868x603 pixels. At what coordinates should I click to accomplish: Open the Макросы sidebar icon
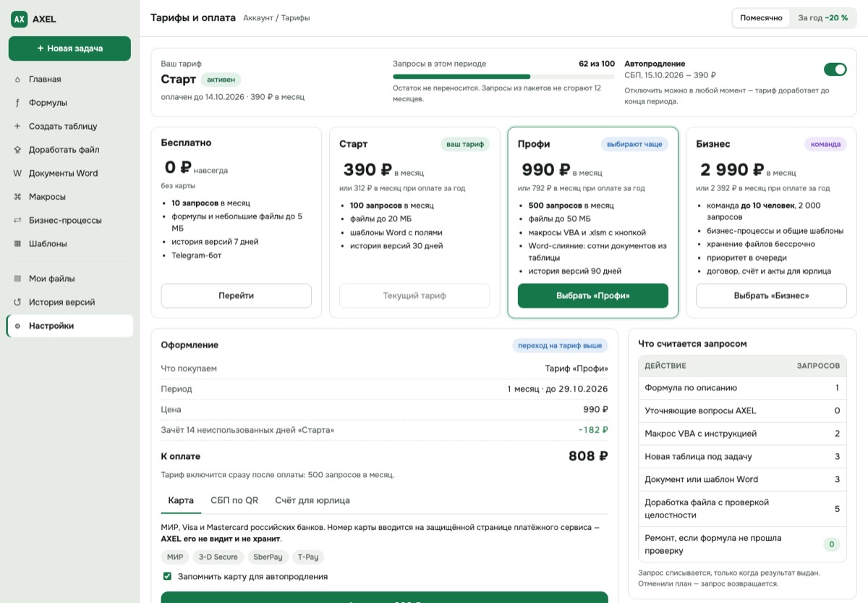coord(17,197)
